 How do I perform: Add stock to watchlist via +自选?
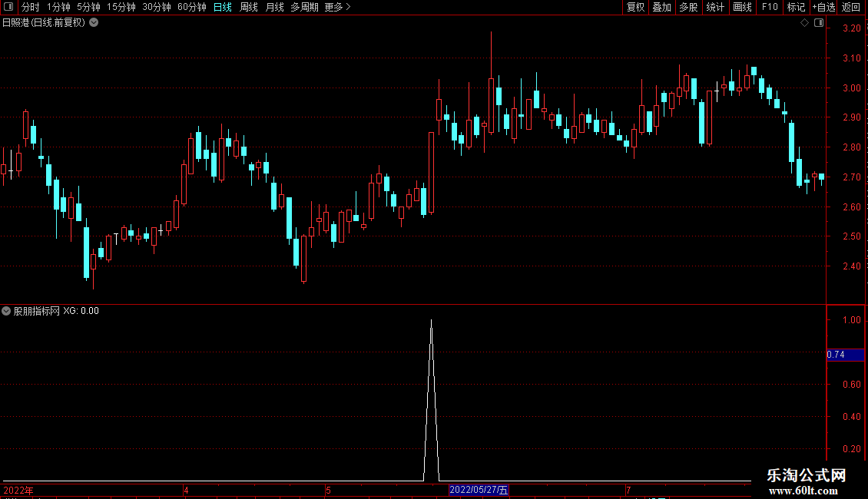click(x=823, y=7)
